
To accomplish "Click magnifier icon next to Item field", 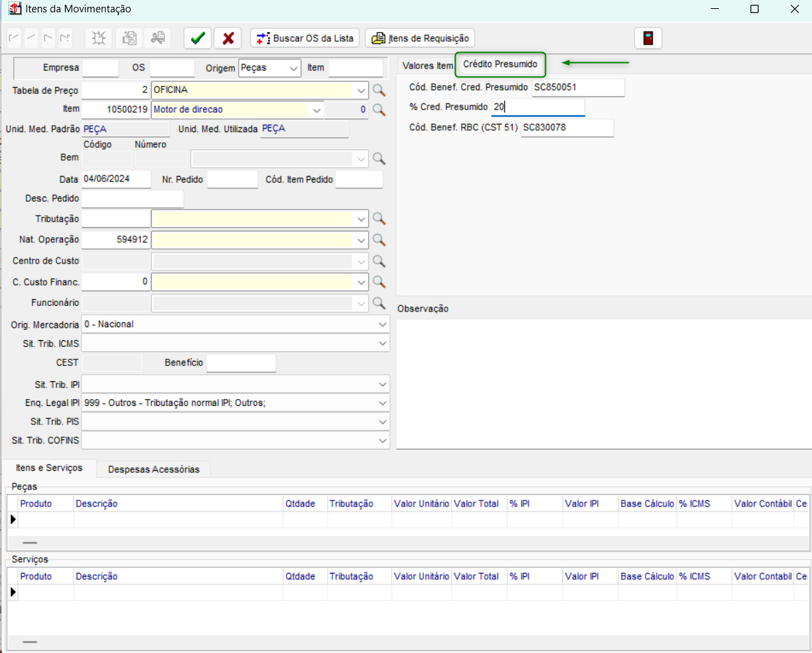I will 379,110.
